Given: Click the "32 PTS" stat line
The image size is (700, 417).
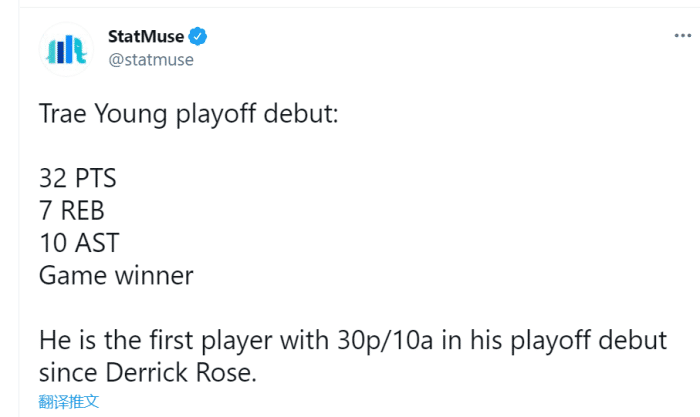Looking at the screenshot, I should (x=78, y=180).
